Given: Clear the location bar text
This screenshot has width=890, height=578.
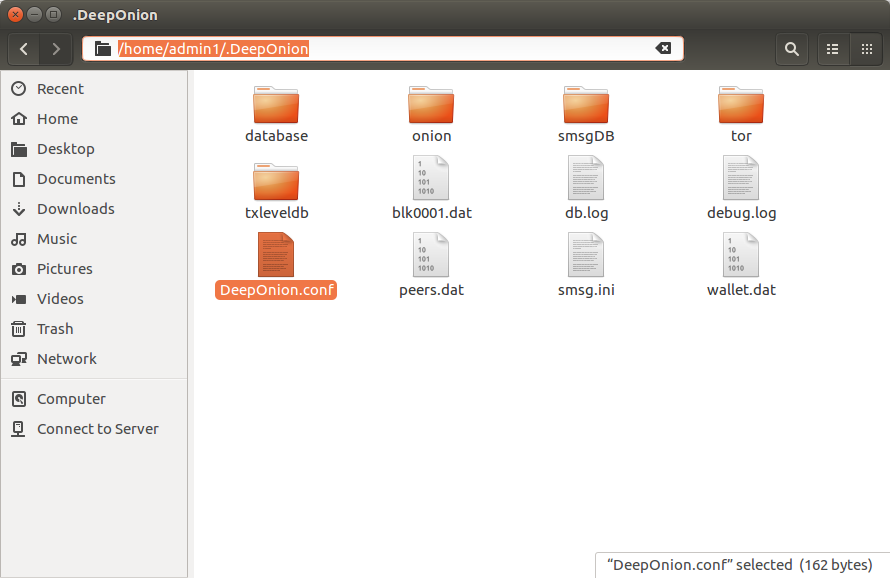Looking at the screenshot, I should click(663, 49).
